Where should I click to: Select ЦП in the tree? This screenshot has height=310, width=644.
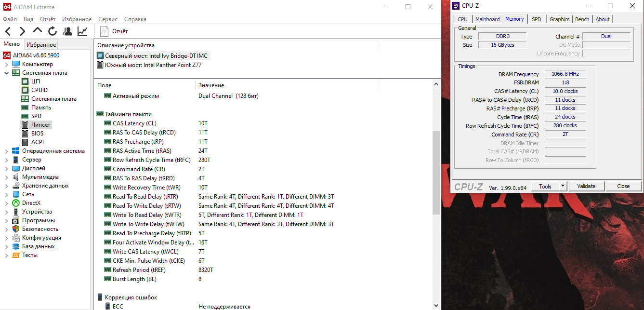[x=36, y=81]
